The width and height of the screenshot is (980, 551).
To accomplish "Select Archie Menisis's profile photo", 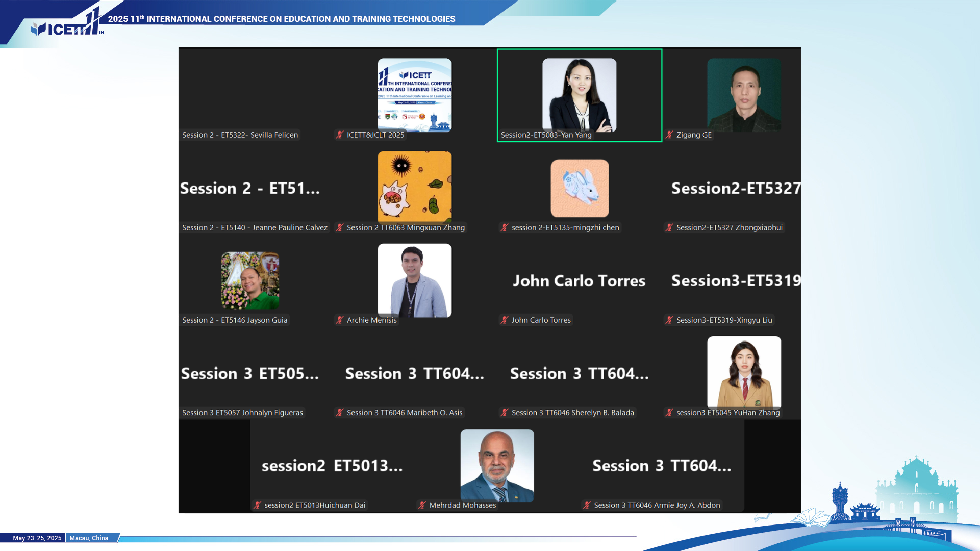I will [414, 280].
